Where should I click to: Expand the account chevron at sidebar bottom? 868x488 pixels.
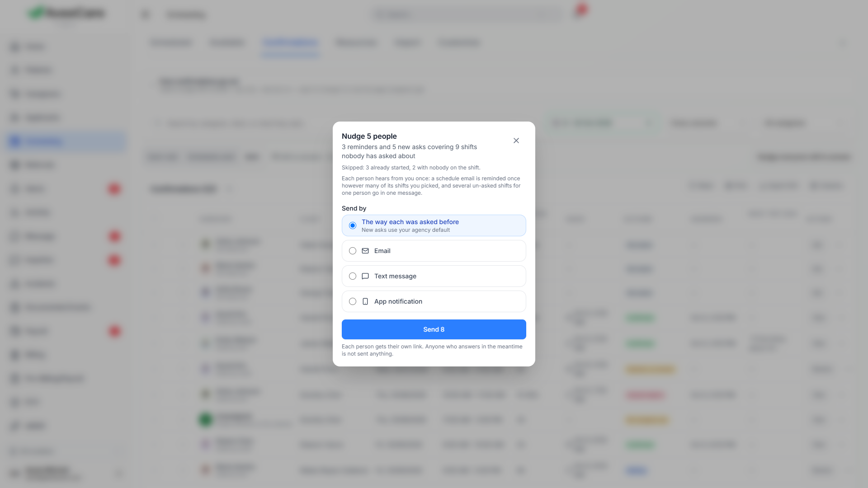(119, 474)
